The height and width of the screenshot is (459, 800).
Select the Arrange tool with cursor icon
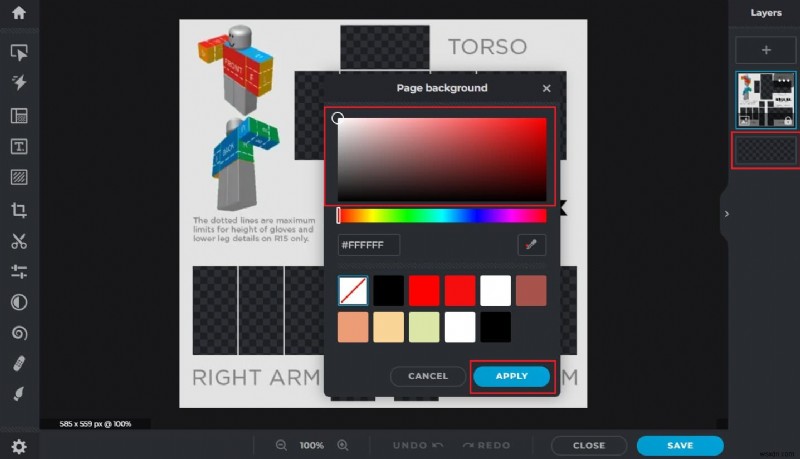pyautogui.click(x=19, y=53)
